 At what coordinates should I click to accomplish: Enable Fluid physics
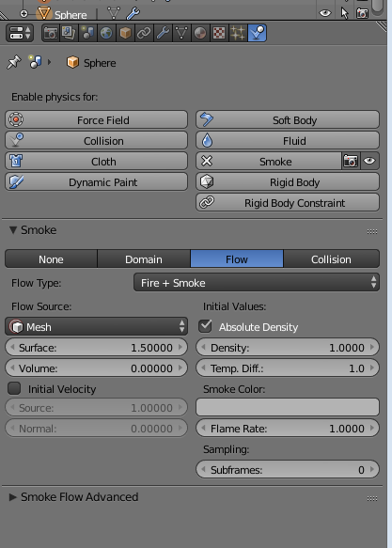(x=288, y=140)
